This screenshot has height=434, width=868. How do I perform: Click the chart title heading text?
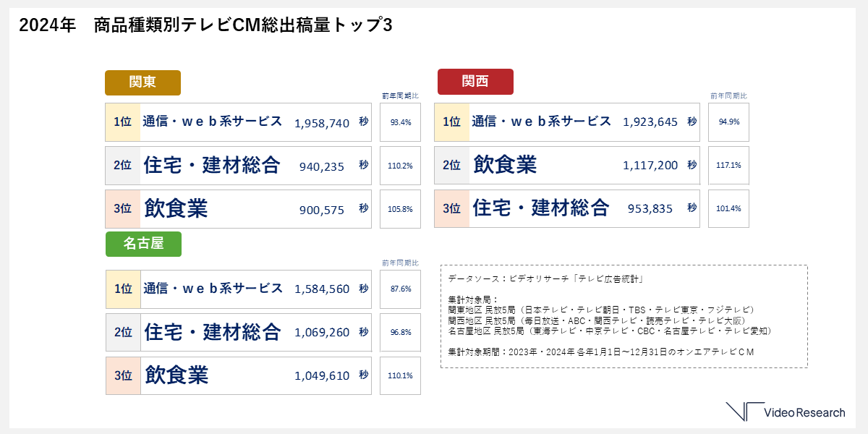[x=205, y=25]
